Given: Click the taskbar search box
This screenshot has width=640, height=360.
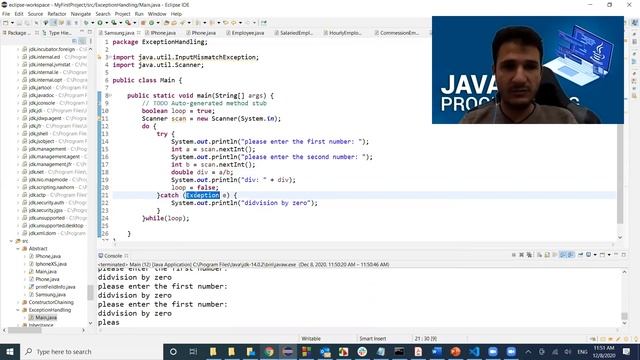Looking at the screenshot, I should tap(91, 351).
